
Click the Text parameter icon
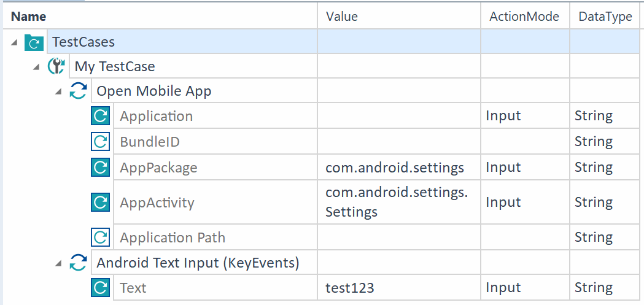click(100, 287)
